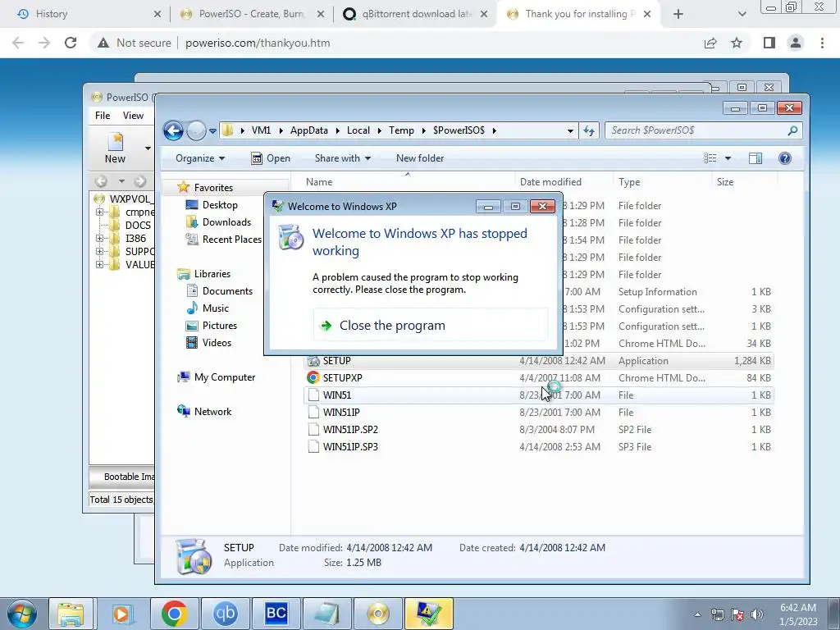Viewport: 840px width, 630px height.
Task: Click the volume icon in system tray
Action: [757, 614]
